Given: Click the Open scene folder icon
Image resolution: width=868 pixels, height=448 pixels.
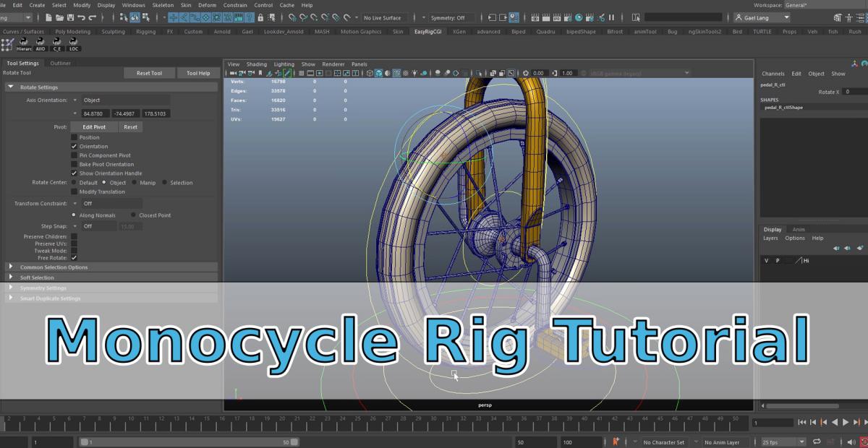Looking at the screenshot, I should click(59, 17).
